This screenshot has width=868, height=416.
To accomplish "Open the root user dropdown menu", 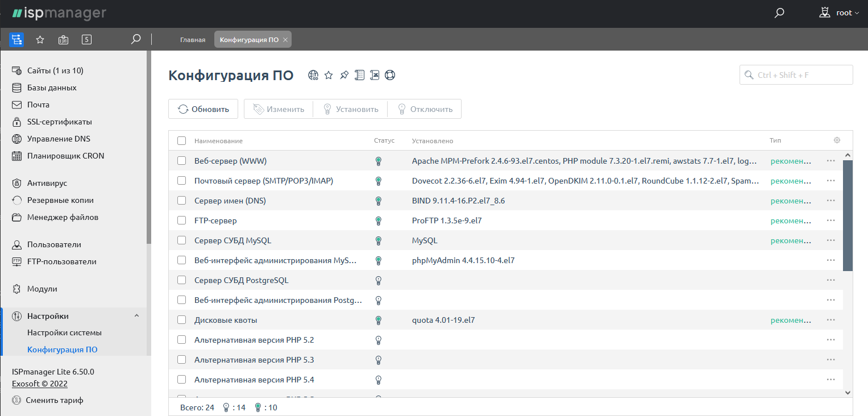I will click(x=840, y=13).
